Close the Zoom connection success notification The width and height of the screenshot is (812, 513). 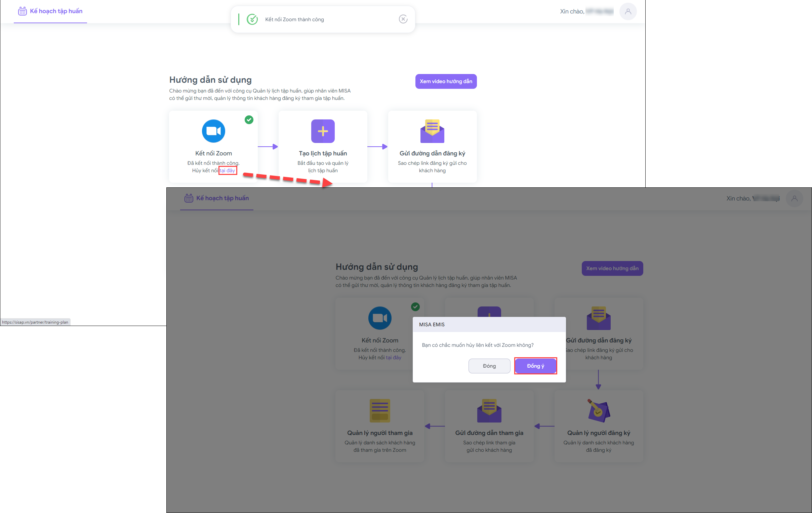pyautogui.click(x=403, y=19)
